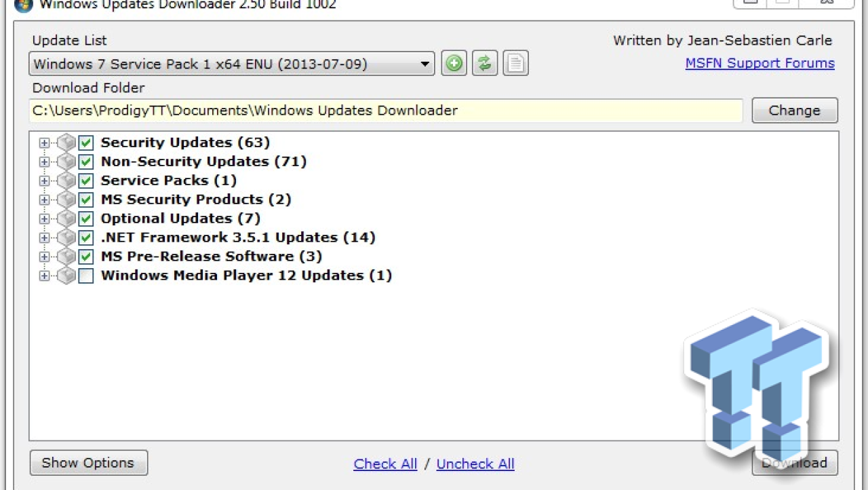Expand the MS Pre-Release Software tree node
The height and width of the screenshot is (490, 868).
[x=45, y=257]
